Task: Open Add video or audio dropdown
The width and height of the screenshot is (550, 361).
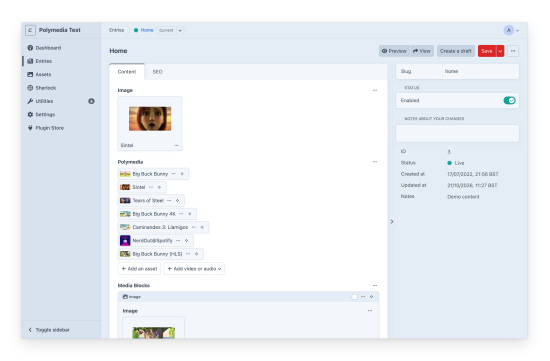Action: (x=194, y=269)
